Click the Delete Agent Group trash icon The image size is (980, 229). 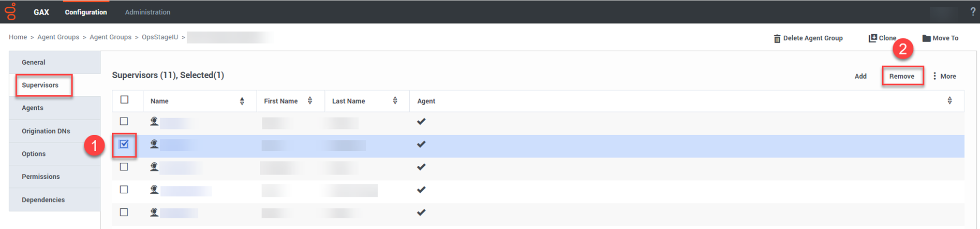[x=777, y=38]
